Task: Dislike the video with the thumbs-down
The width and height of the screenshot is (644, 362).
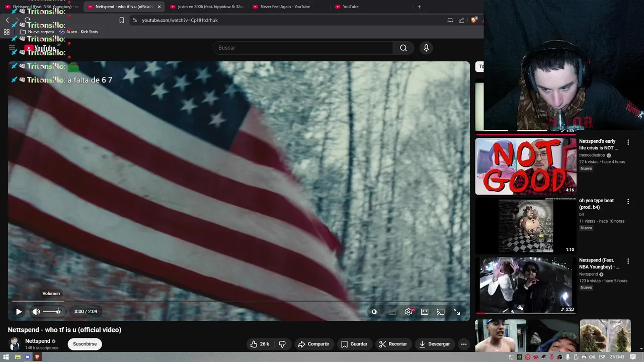Action: [282, 344]
